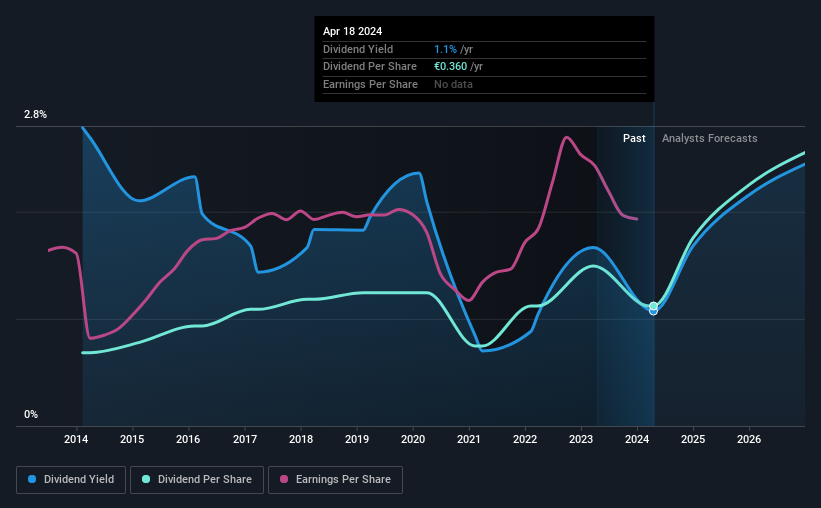Click the 2015 x-axis label
The height and width of the screenshot is (508, 821).
click(132, 439)
